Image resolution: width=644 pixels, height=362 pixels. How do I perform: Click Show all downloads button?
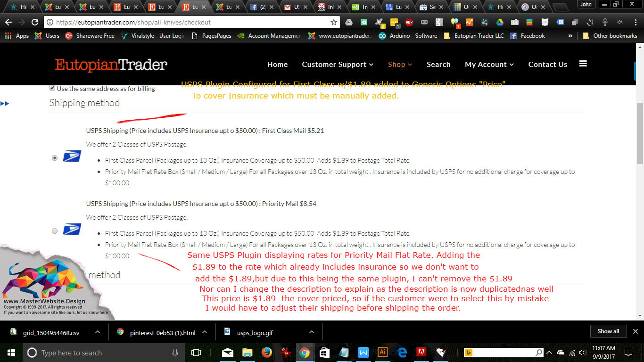(608, 331)
